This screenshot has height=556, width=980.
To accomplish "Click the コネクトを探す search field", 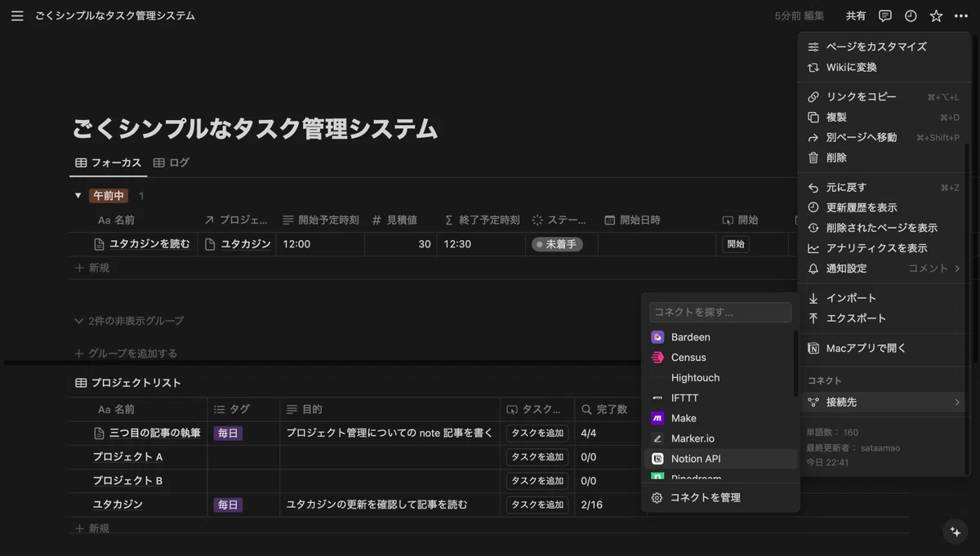I will (720, 312).
